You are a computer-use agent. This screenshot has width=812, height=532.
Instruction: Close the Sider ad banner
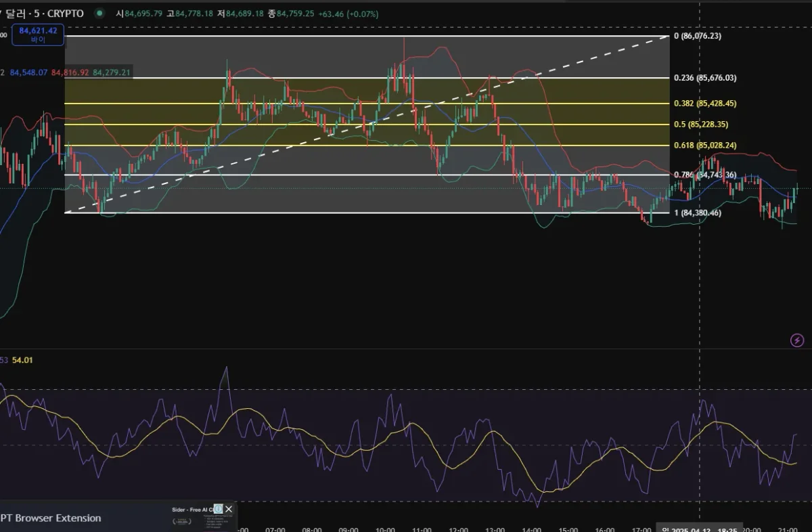(229, 509)
